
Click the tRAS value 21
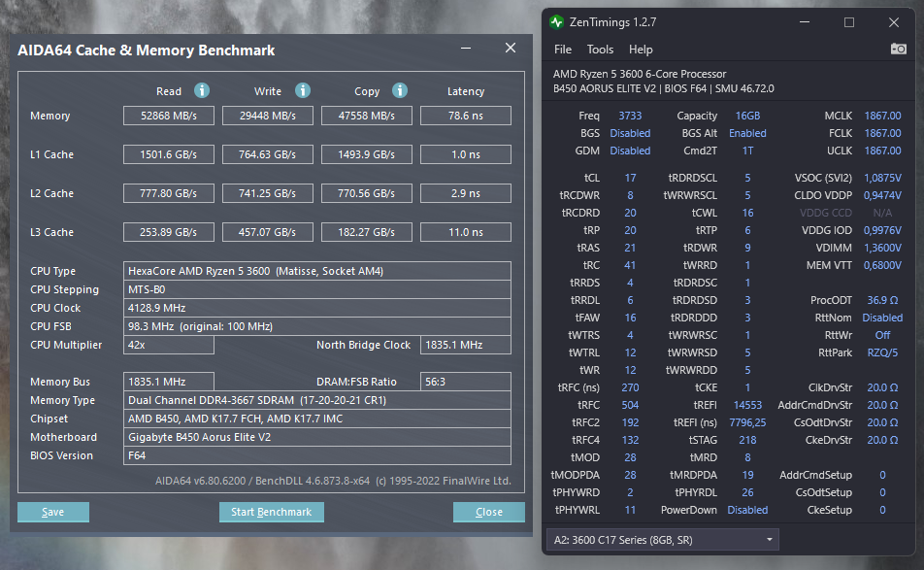tap(630, 248)
